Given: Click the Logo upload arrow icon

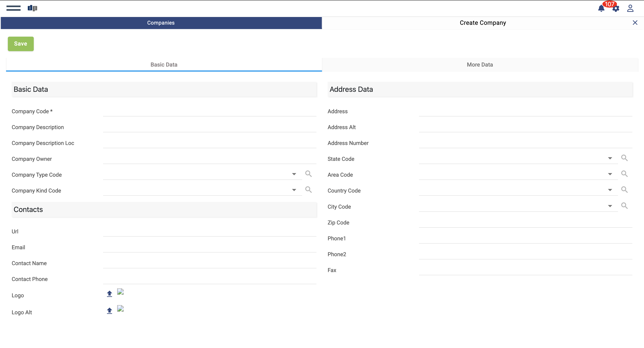Looking at the screenshot, I should (109, 293).
